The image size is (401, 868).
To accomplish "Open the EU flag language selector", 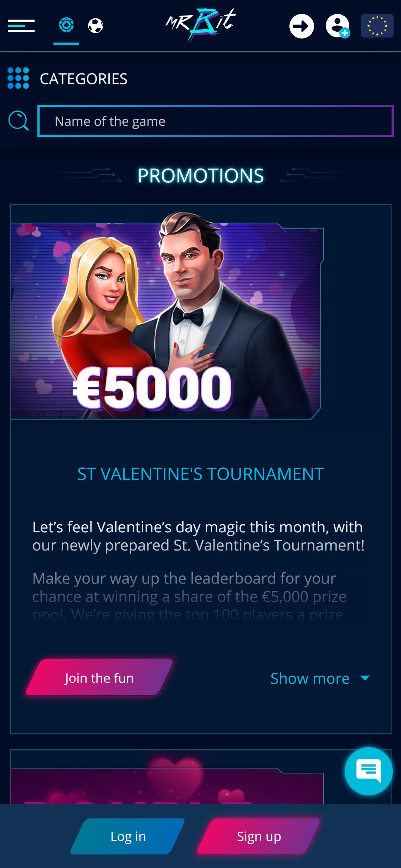I will (377, 26).
